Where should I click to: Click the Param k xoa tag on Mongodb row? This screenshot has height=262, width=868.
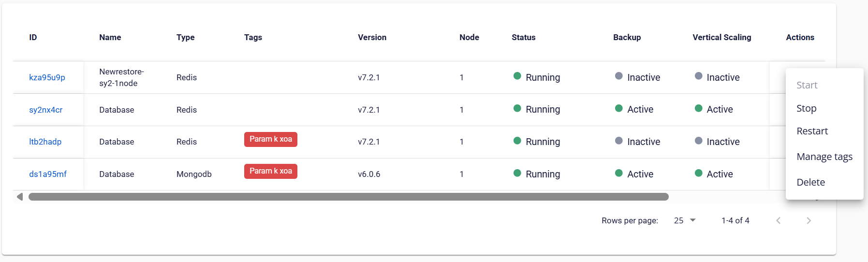tap(270, 171)
